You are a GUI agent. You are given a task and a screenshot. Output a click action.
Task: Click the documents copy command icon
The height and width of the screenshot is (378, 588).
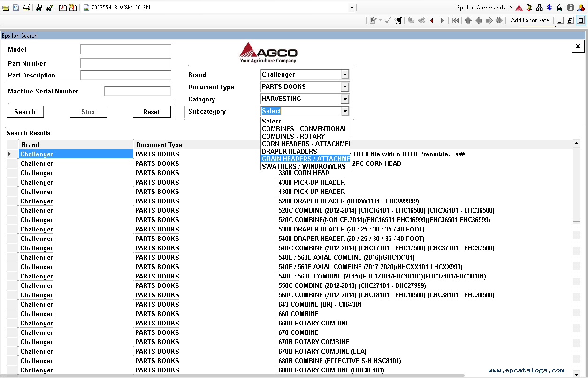click(529, 8)
